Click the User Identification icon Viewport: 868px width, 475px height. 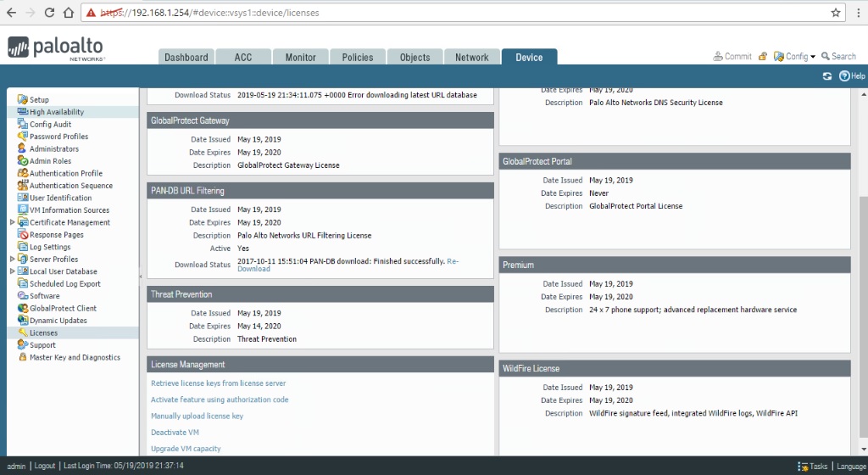[x=22, y=198]
